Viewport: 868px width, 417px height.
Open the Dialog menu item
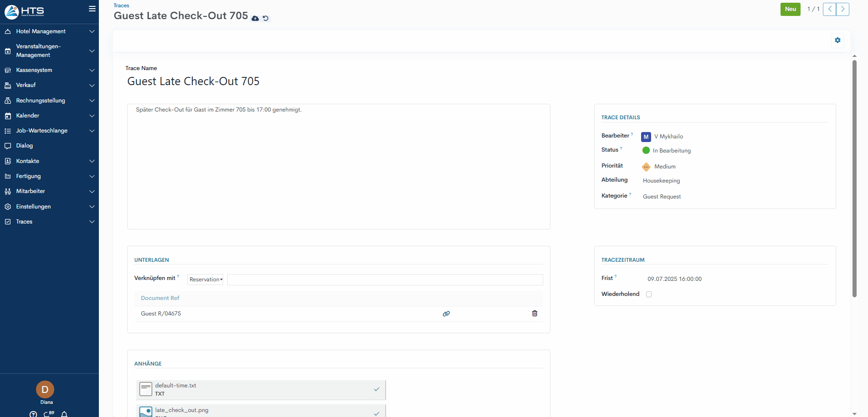(25, 146)
